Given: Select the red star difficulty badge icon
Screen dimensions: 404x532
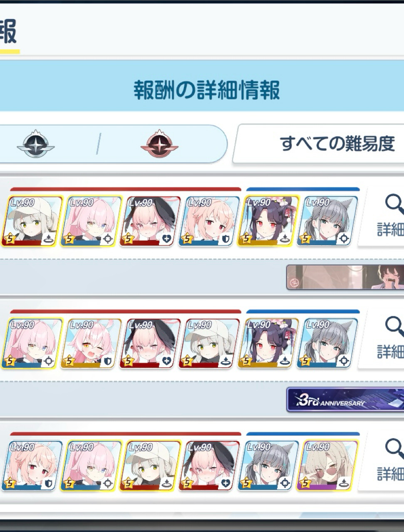Looking at the screenshot, I should click(x=159, y=144).
